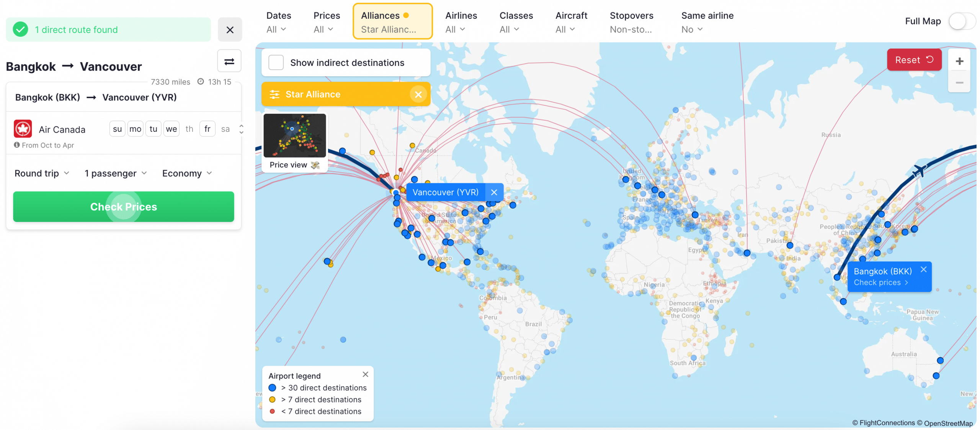Close the Airport legend panel
The height and width of the screenshot is (430, 980).
[x=365, y=374]
